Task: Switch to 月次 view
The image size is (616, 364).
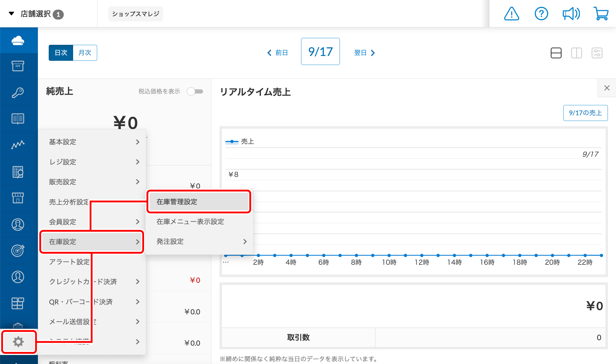Action: [85, 53]
